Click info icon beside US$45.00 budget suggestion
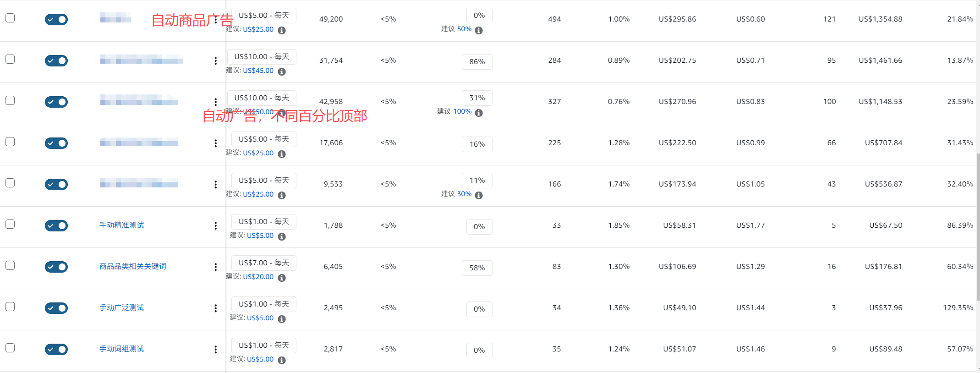The width and height of the screenshot is (980, 373). pos(282,71)
